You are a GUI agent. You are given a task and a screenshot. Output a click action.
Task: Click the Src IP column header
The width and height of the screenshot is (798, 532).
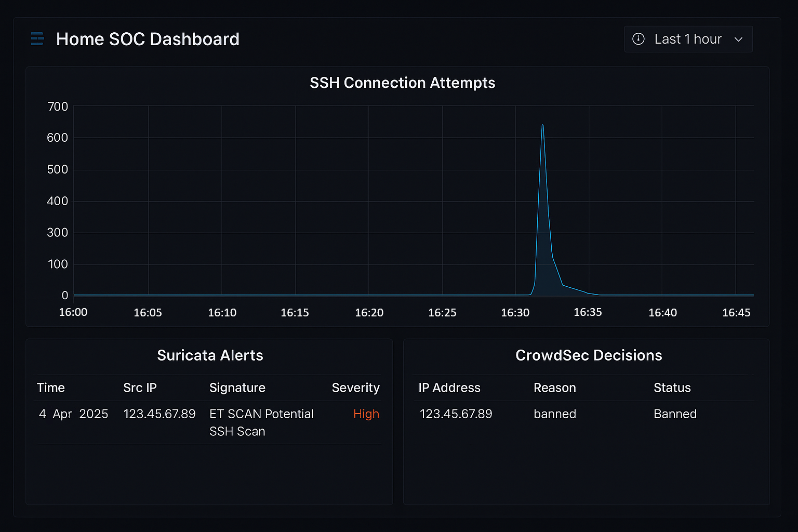point(140,388)
